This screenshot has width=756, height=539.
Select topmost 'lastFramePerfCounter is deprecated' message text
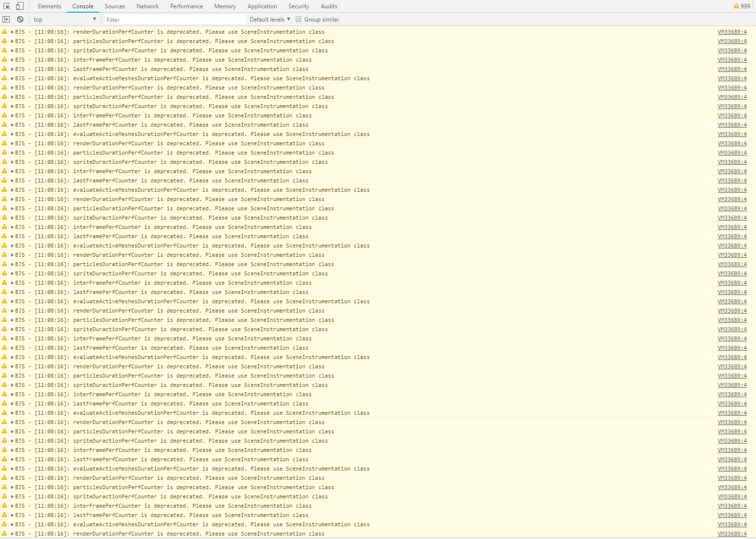[128, 69]
